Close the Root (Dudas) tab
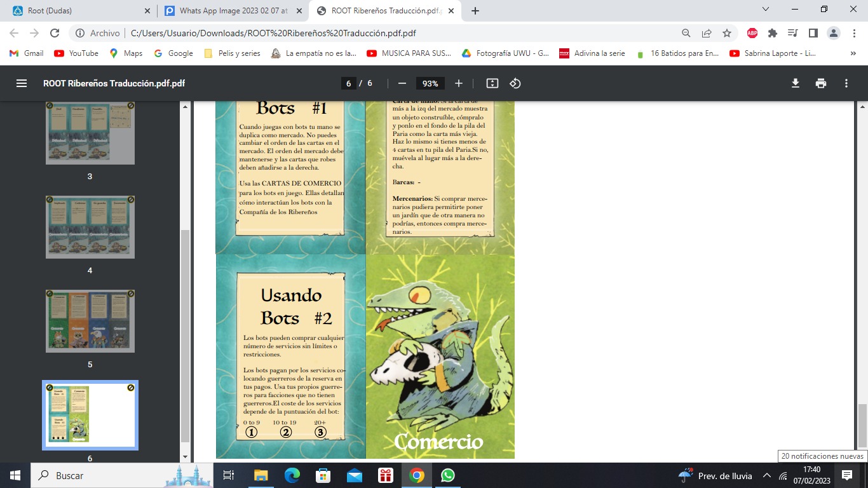The height and width of the screenshot is (488, 868). coord(147,11)
